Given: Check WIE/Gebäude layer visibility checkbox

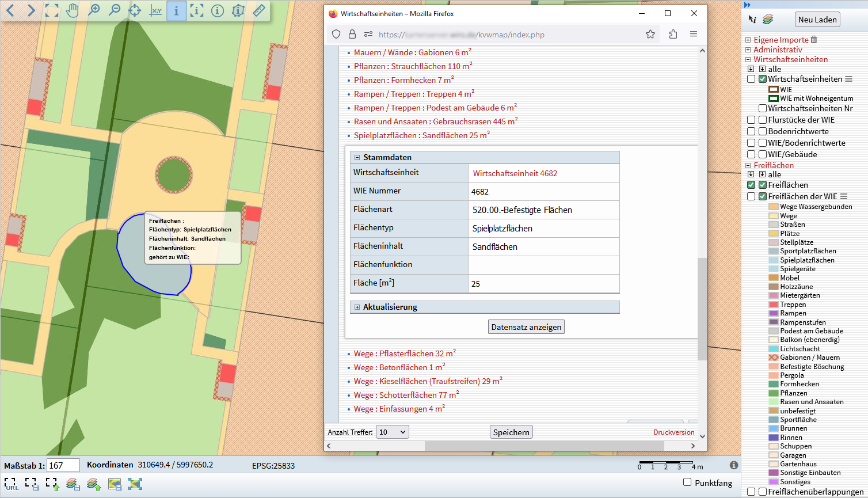Looking at the screenshot, I should 763,154.
